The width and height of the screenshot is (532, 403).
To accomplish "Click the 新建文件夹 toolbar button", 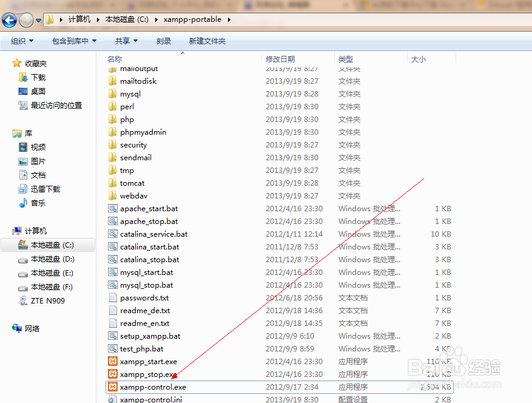I will click(x=207, y=41).
